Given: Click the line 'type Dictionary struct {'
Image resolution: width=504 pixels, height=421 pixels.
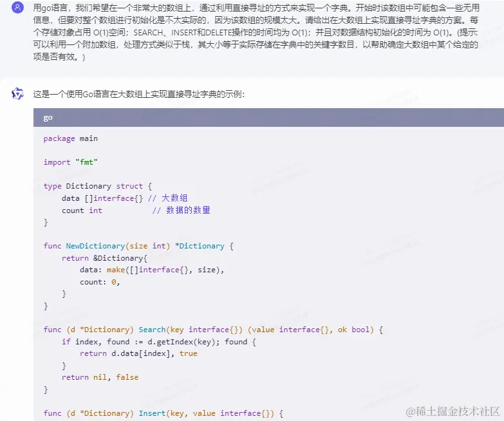Looking at the screenshot, I should 98,186.
